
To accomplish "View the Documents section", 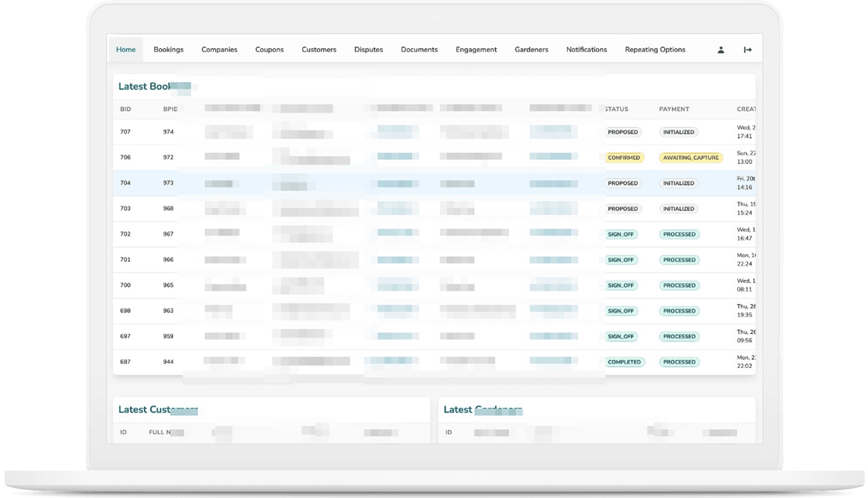I will pos(419,50).
